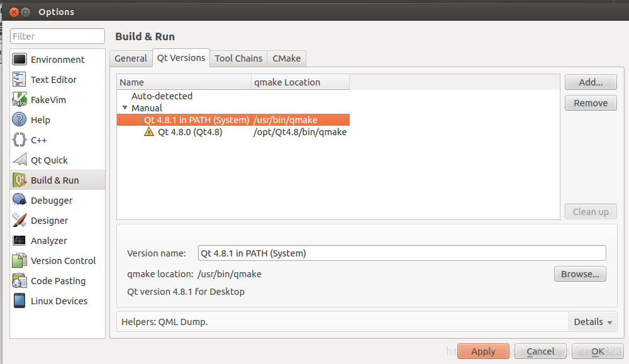Apply the settings changes
Viewport: 629px width, 364px height.
click(x=483, y=351)
